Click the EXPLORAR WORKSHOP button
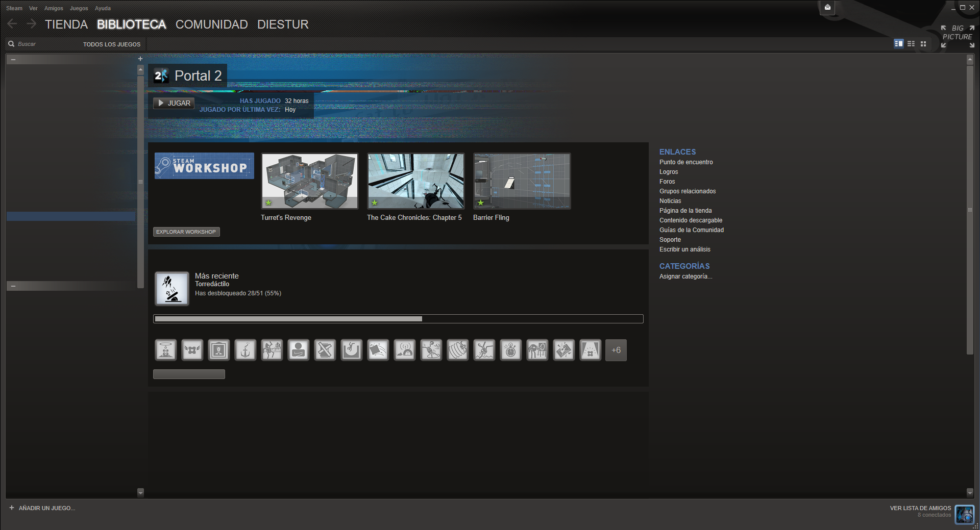This screenshot has height=530, width=980. 186,232
